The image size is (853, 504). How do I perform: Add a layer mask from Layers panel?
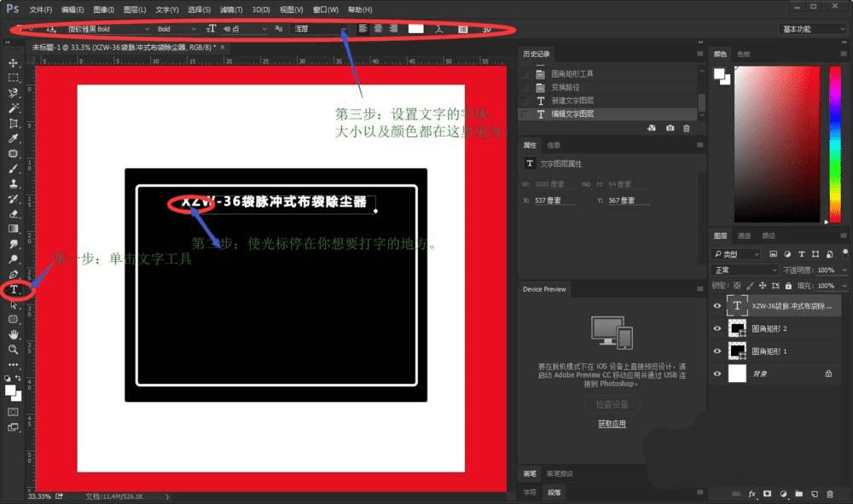tap(767, 494)
